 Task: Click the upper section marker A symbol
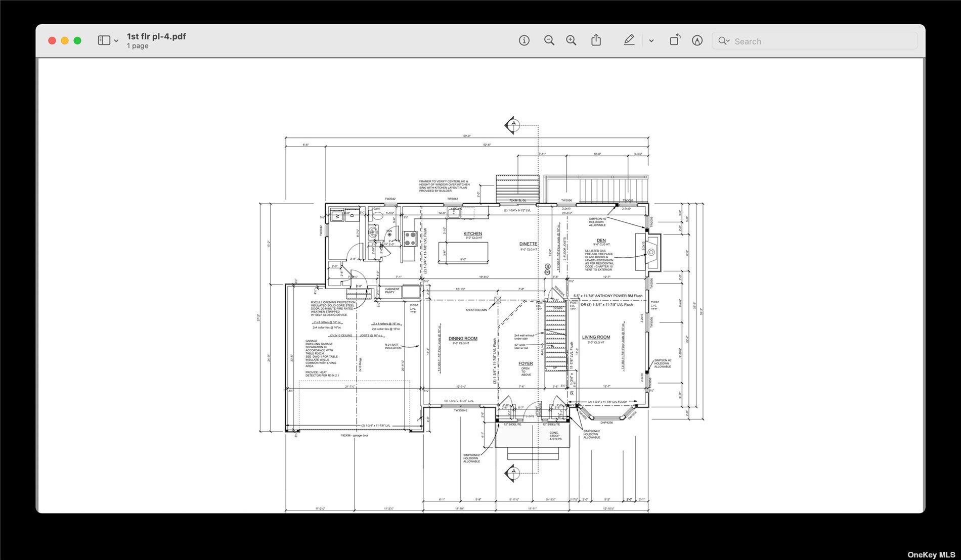(512, 124)
